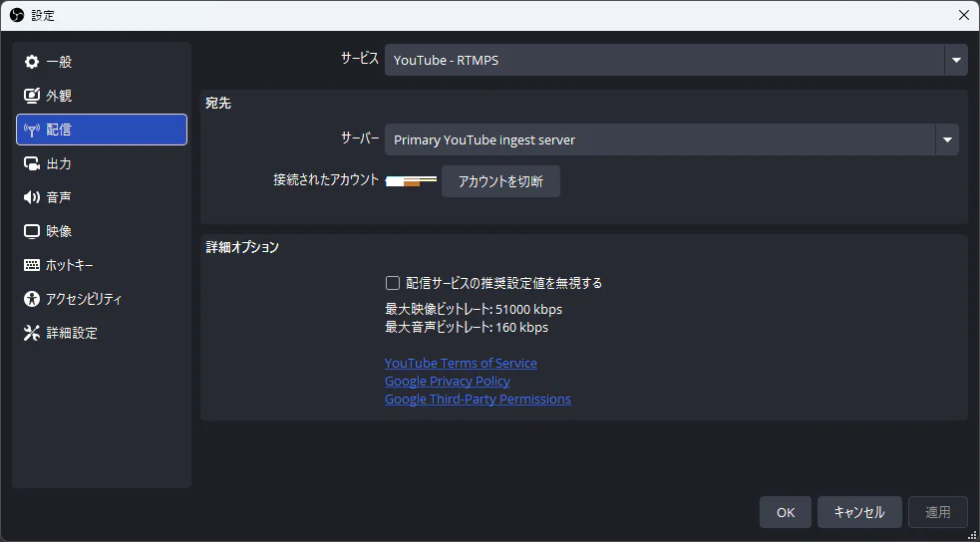Open the 出力 output settings icon
The height and width of the screenshot is (542, 980).
point(32,163)
